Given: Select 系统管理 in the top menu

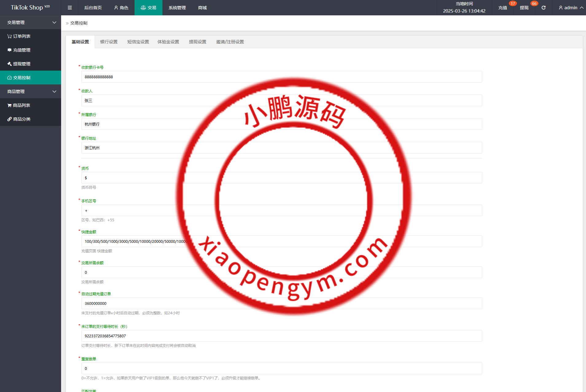Looking at the screenshot, I should point(177,7).
